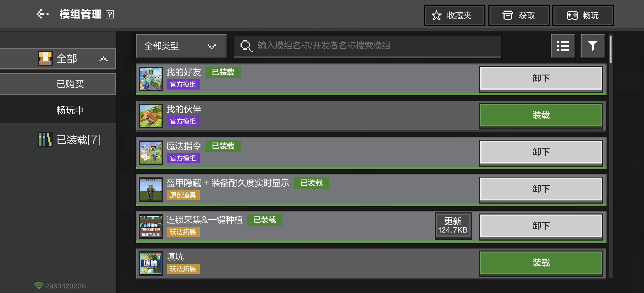The height and width of the screenshot is (293, 644).
Task: Load the 填坑 mod
Action: point(541,263)
